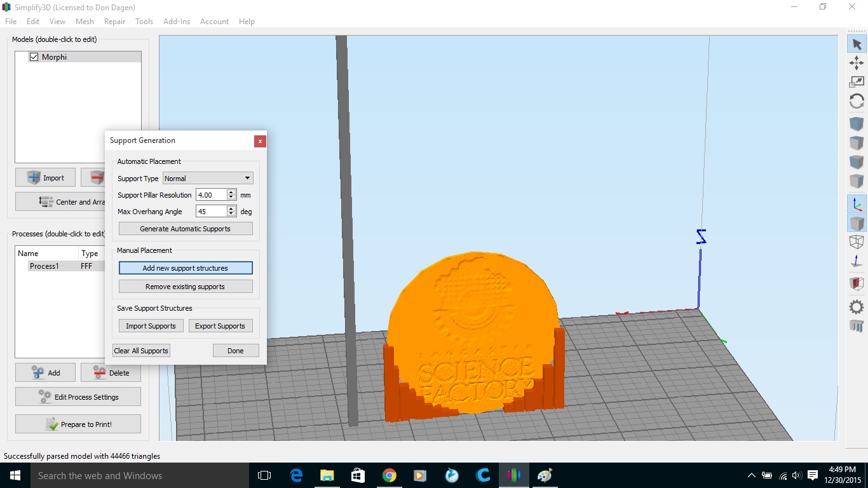Open process settings gear in toolbar
868x488 pixels.
857,307
